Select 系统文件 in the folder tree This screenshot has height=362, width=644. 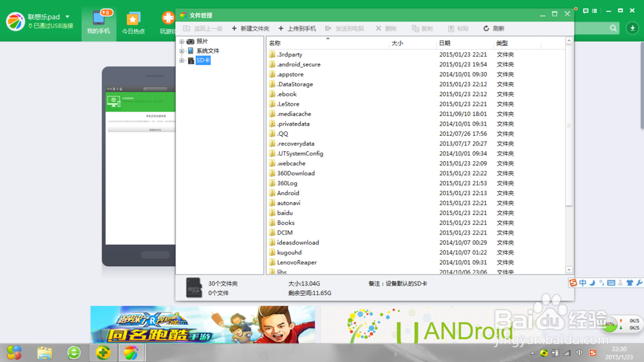208,51
